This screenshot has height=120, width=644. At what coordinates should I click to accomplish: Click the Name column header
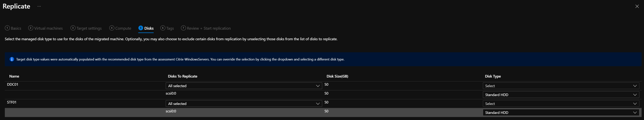pos(14,76)
